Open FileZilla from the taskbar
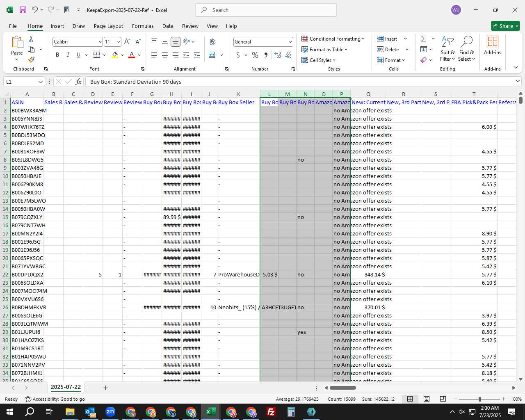This screenshot has width=525, height=420. pos(271,412)
